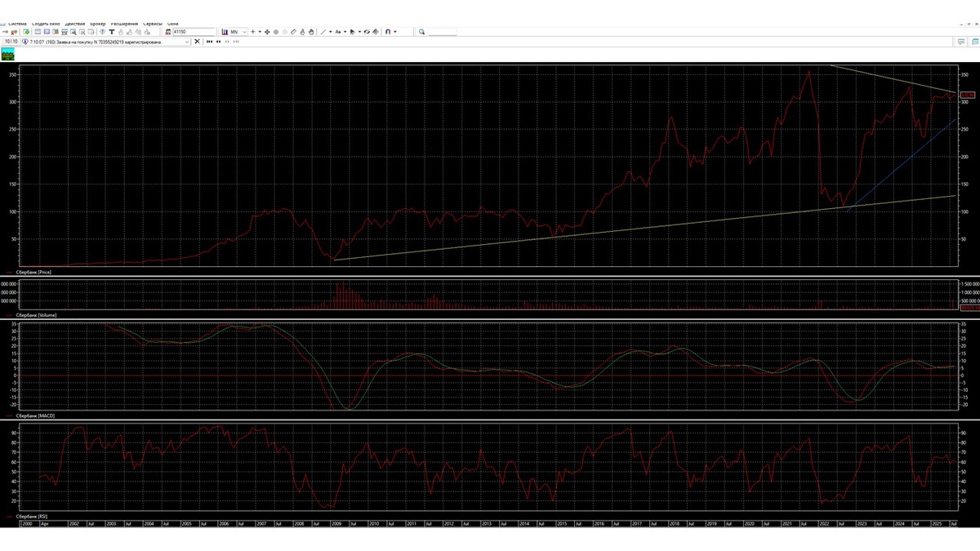Click the disconnect icon with red cross
The width and height of the screenshot is (980, 551).
[x=14, y=32]
